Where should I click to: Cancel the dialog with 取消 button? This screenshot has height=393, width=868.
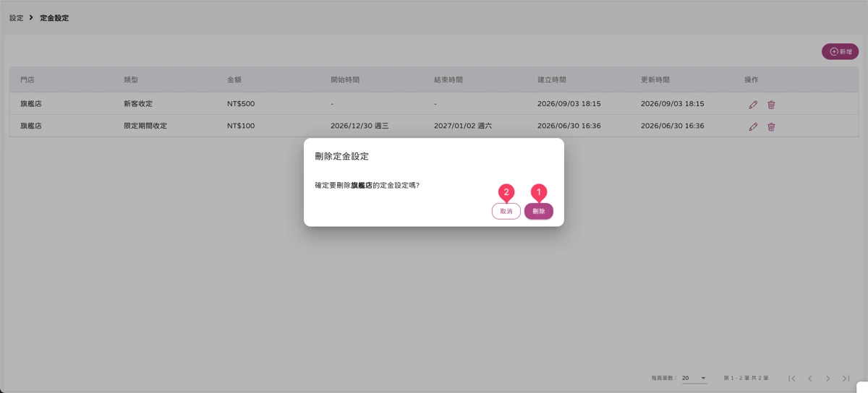[506, 211]
